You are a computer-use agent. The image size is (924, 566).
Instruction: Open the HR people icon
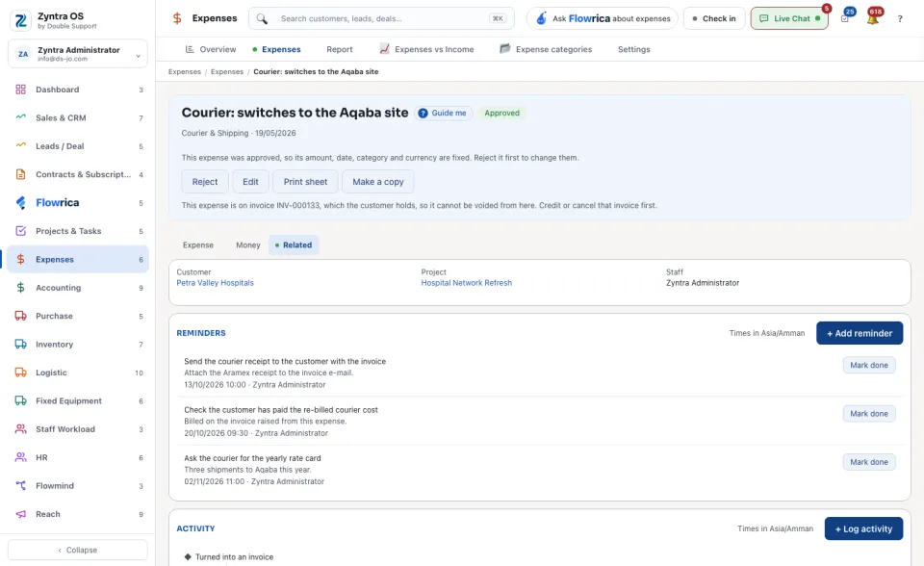point(20,457)
